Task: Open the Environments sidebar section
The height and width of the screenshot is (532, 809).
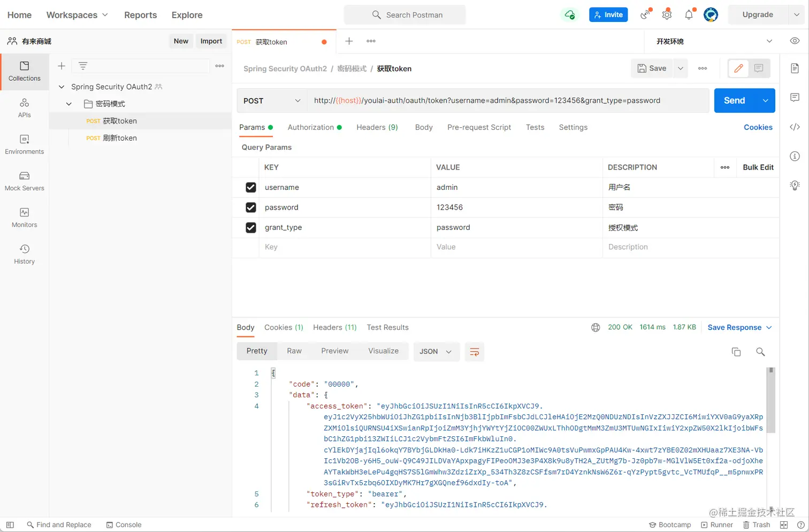Action: (24, 144)
